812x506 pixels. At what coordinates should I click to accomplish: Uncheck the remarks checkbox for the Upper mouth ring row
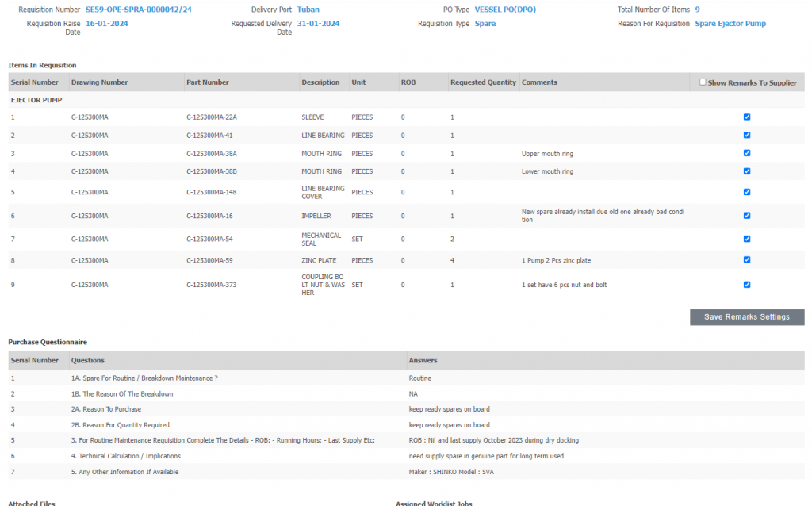747,153
